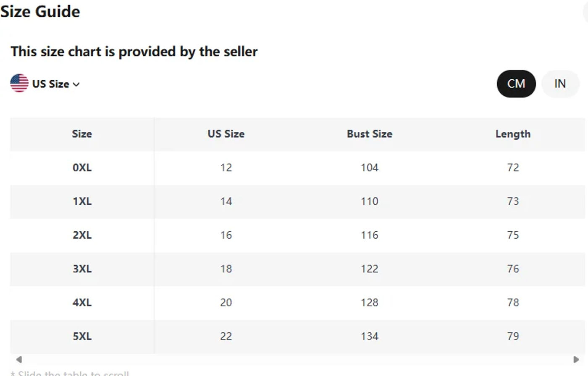
Task: Click the chevron next to US Size
Action: point(76,84)
